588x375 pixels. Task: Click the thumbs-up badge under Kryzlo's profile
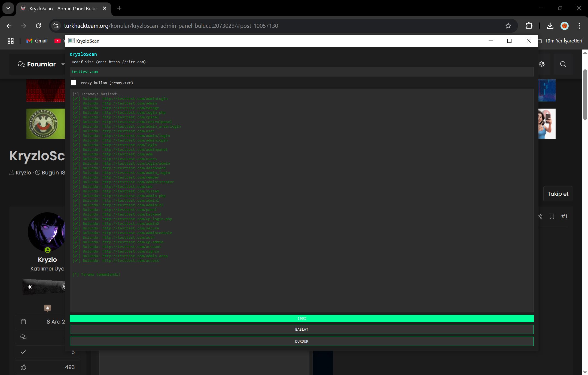(48, 308)
